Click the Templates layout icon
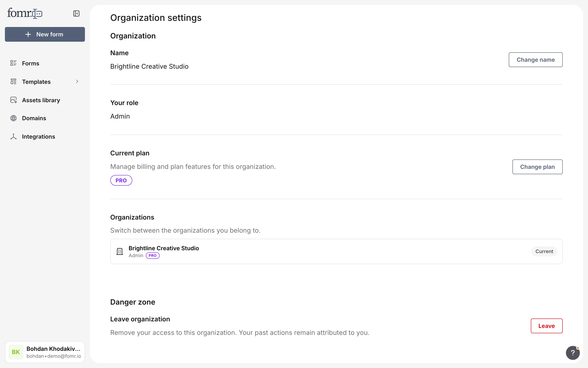This screenshot has height=368, width=588. pyautogui.click(x=13, y=82)
